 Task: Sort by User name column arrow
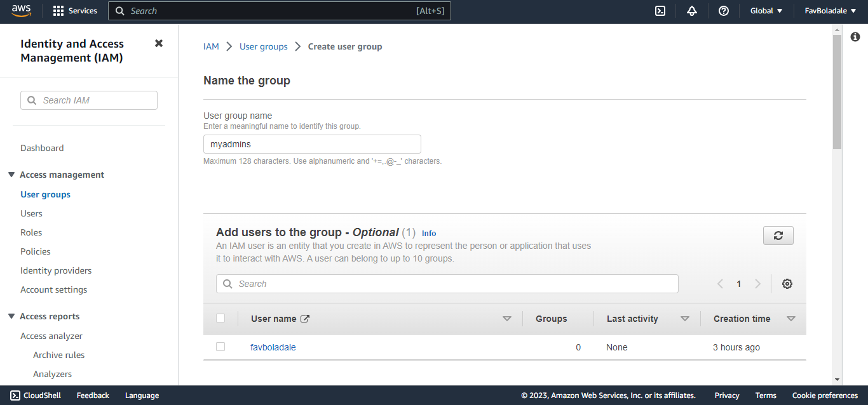point(507,319)
